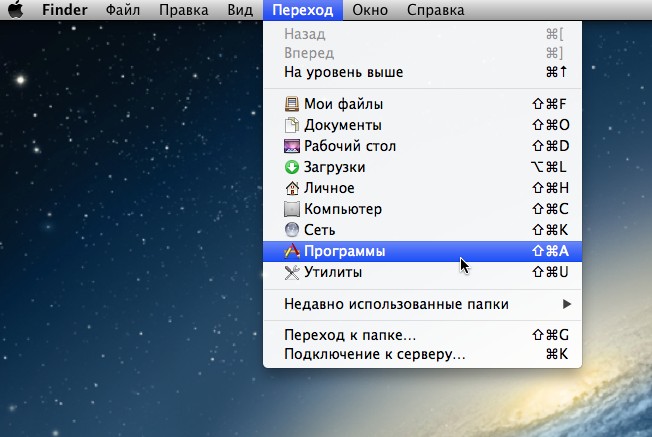Open the Apple menu
Image resolution: width=652 pixels, height=437 pixels.
[x=16, y=10]
